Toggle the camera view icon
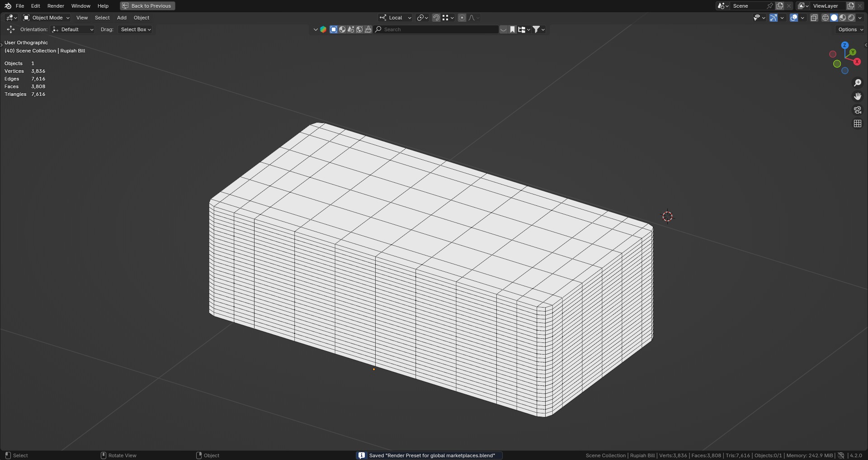The width and height of the screenshot is (868, 460). pos(858,110)
